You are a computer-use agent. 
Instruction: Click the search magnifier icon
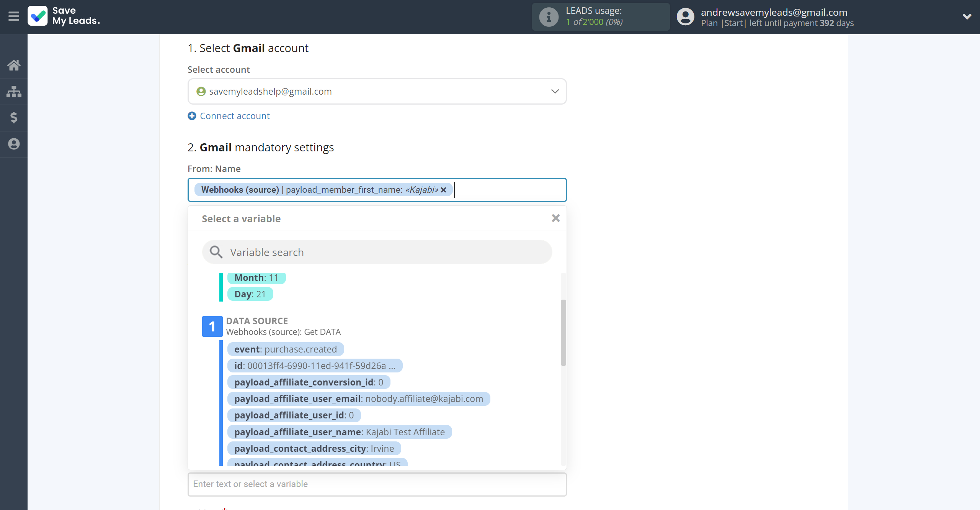[x=216, y=252]
